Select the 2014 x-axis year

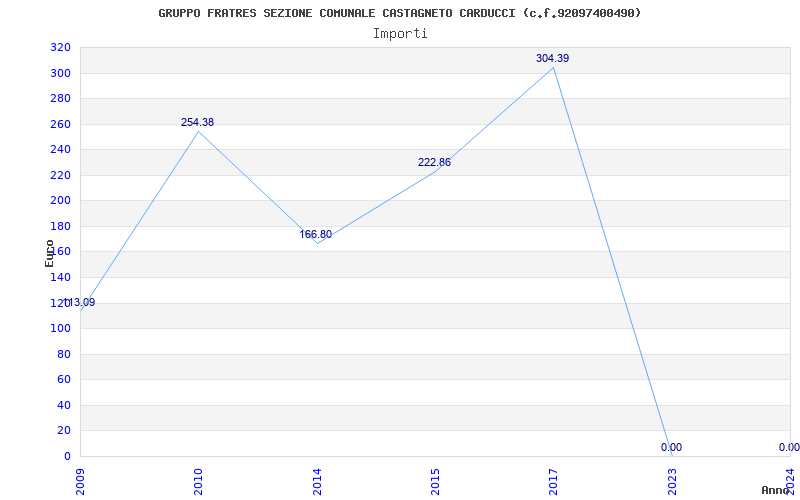317,482
